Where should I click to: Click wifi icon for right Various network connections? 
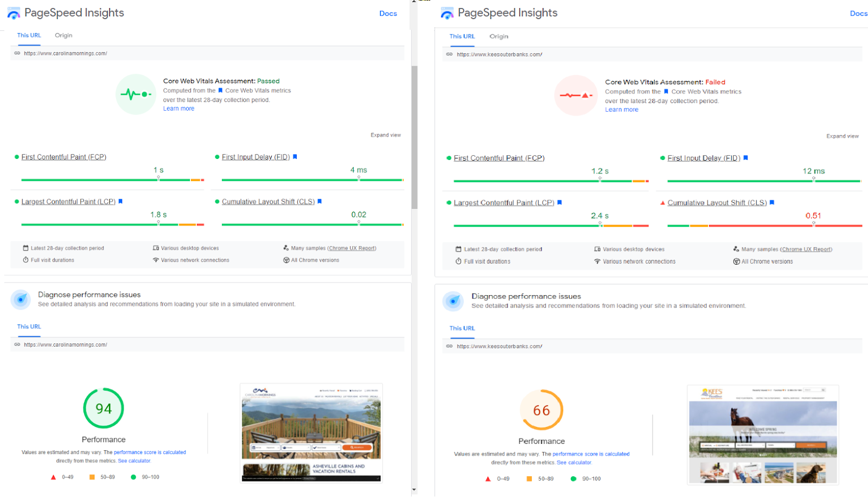click(x=597, y=261)
